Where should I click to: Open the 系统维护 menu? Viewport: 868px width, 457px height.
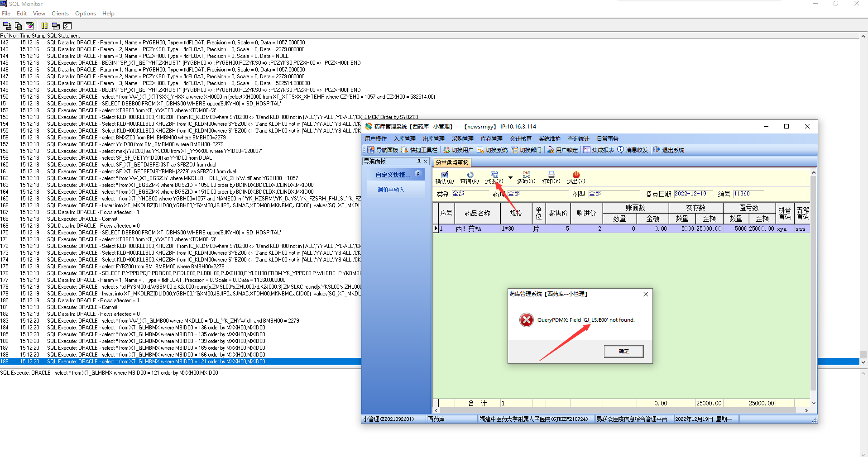550,139
